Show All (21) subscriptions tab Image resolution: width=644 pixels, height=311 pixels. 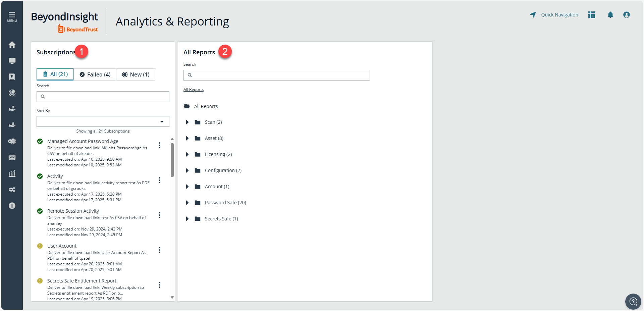pyautogui.click(x=55, y=74)
